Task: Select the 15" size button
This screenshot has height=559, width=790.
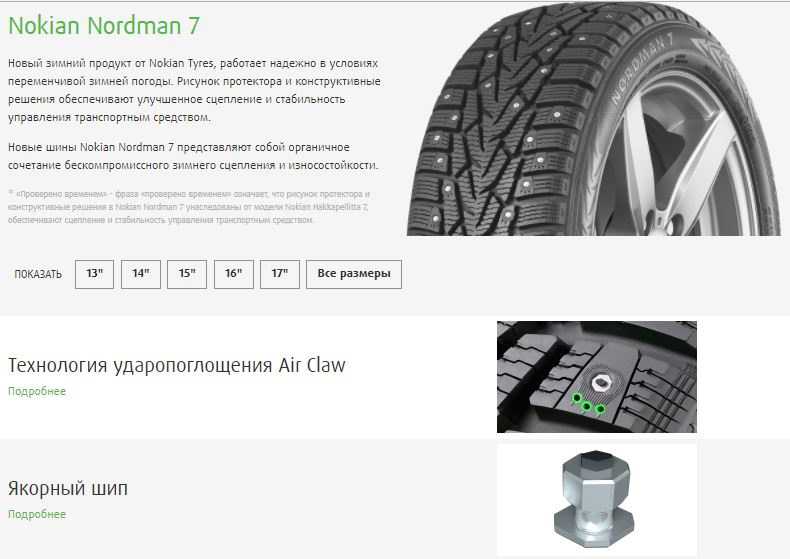Action: 187,274
